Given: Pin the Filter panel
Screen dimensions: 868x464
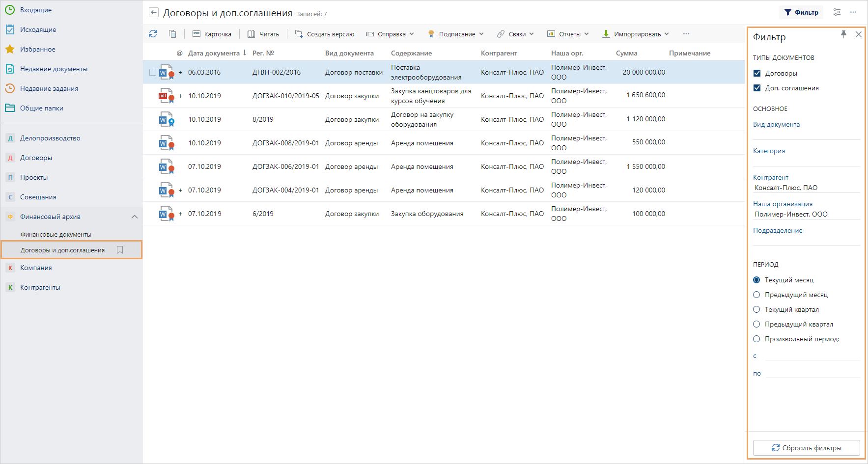Looking at the screenshot, I should (843, 34).
